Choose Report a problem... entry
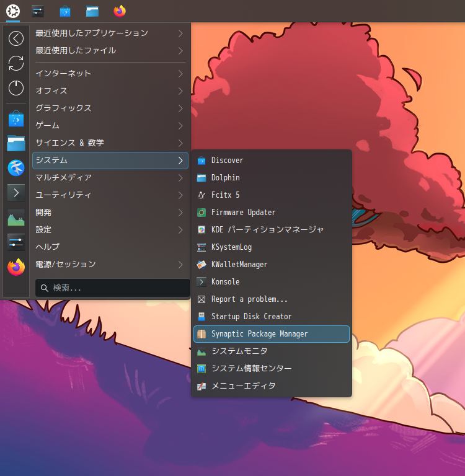The image size is (465, 476). [272, 299]
